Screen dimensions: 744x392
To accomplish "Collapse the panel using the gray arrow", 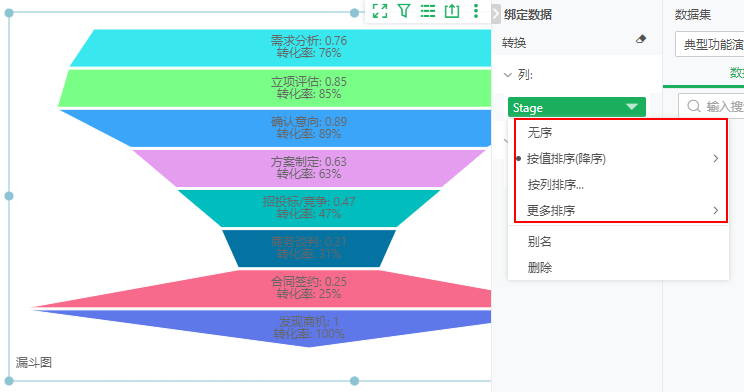I will [x=496, y=13].
